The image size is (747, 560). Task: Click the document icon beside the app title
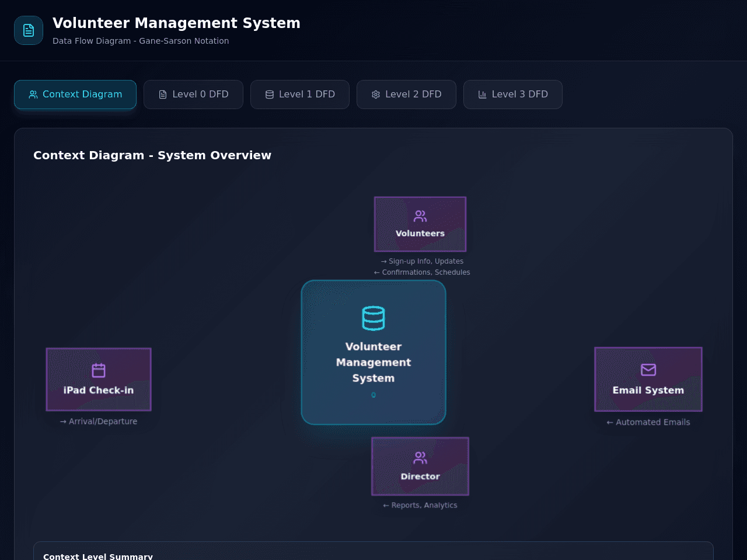pos(29,30)
